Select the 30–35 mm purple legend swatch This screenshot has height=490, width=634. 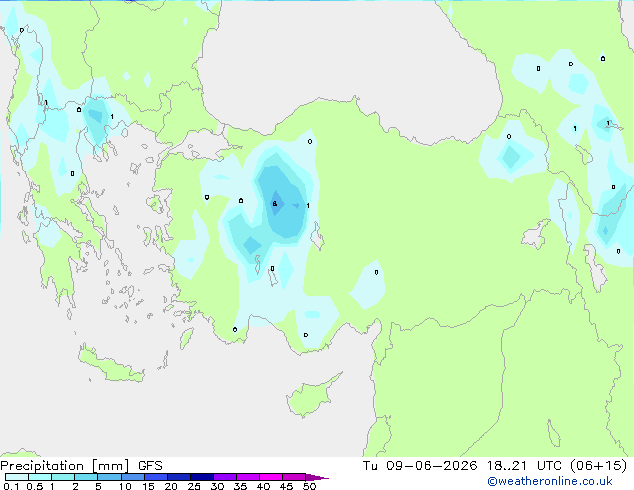[x=225, y=477]
